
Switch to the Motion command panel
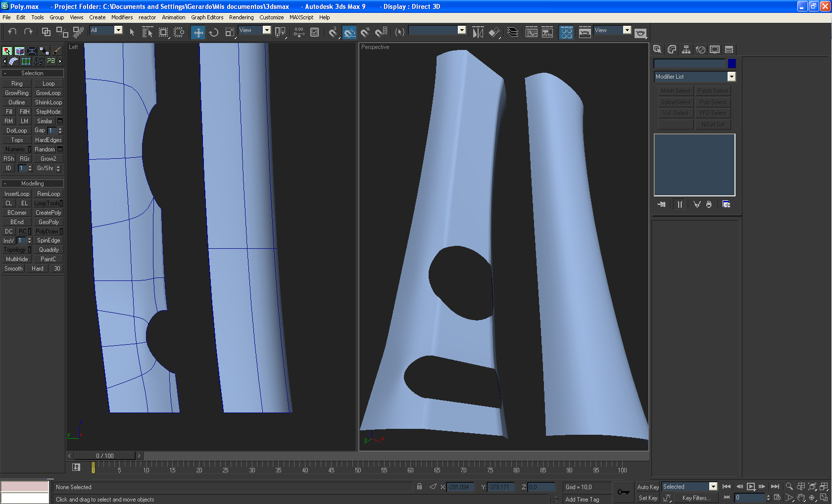(700, 49)
